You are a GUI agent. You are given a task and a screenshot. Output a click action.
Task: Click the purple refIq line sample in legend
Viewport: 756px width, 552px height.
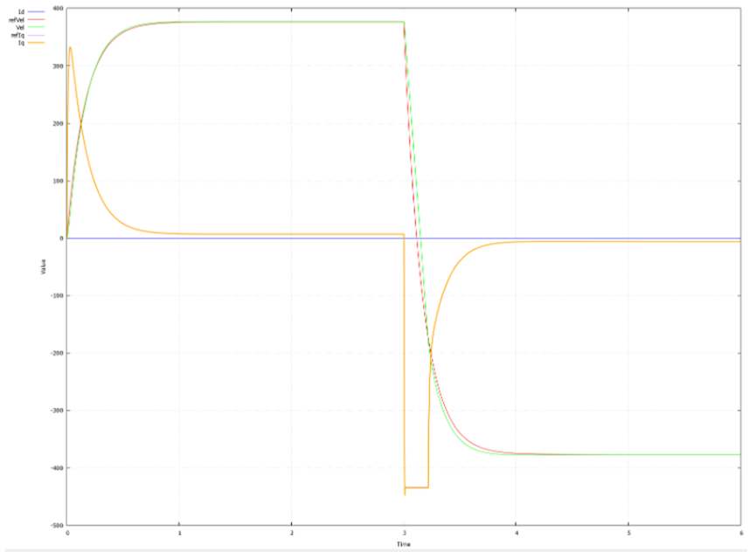[36, 34]
